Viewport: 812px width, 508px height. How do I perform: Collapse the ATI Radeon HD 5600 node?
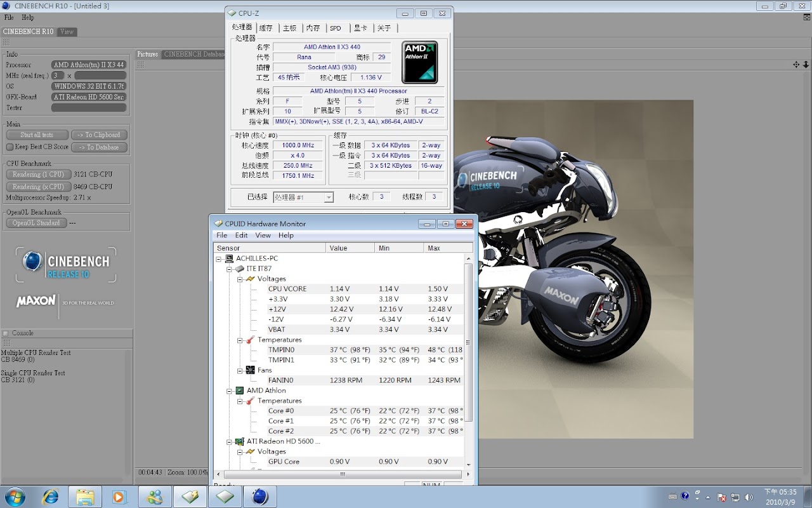(230, 441)
